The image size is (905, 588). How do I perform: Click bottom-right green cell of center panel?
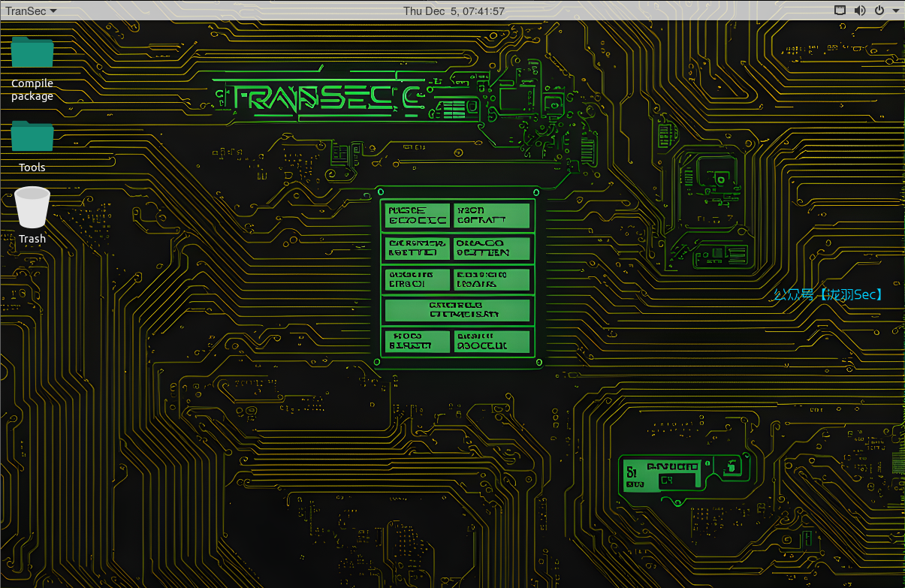(492, 342)
